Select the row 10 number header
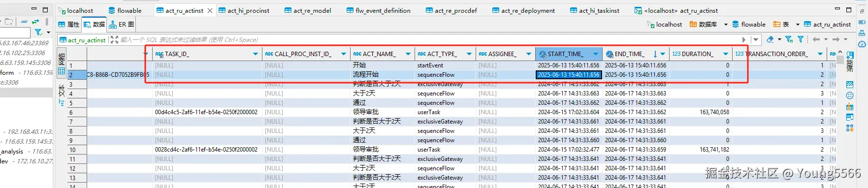 pyautogui.click(x=77, y=150)
